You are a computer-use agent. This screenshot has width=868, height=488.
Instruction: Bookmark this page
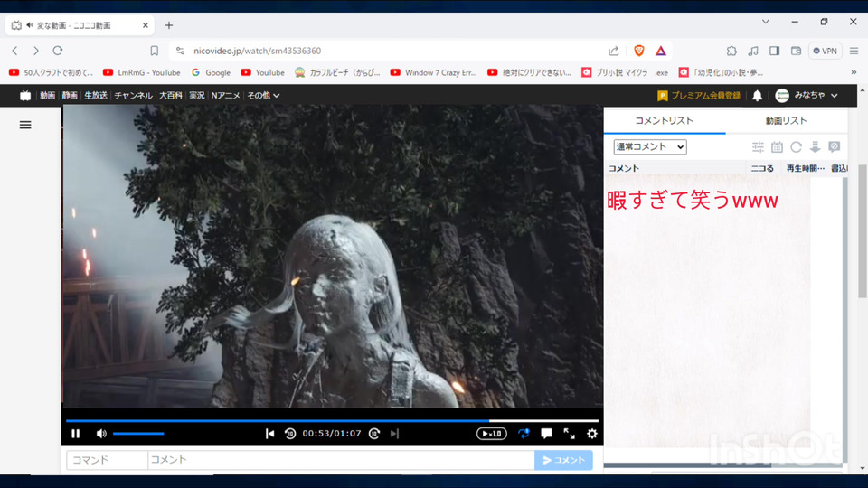click(155, 51)
